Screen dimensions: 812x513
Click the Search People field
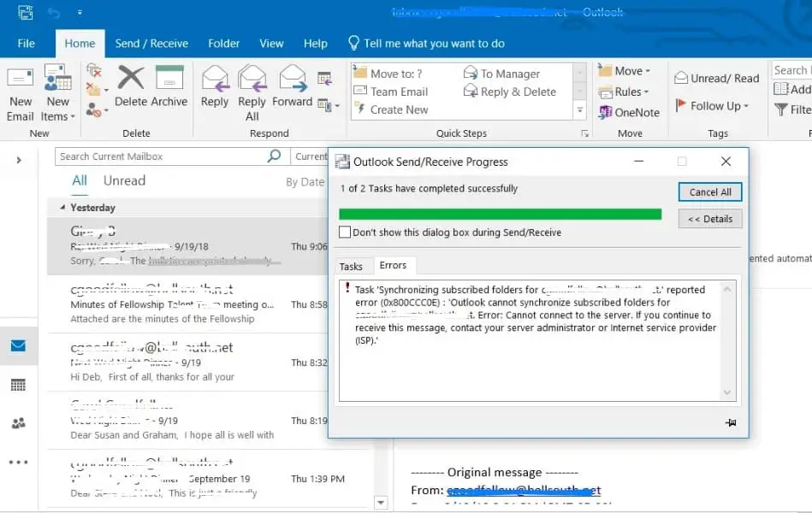tap(791, 70)
